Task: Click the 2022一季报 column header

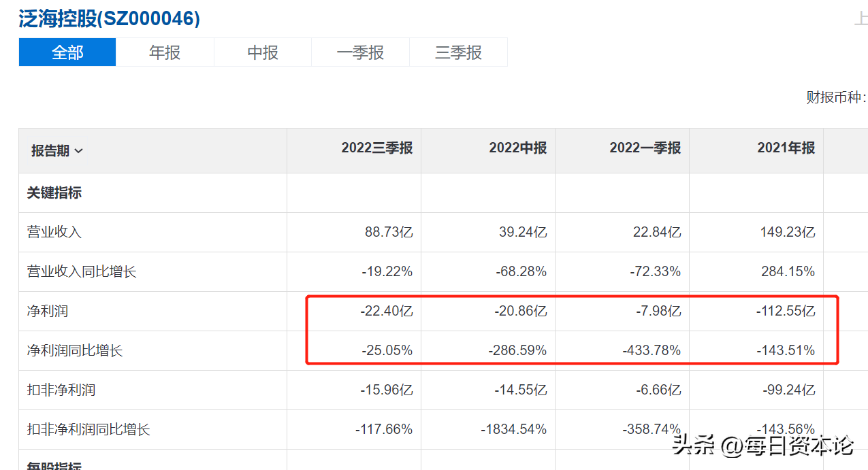Action: pyautogui.click(x=645, y=148)
